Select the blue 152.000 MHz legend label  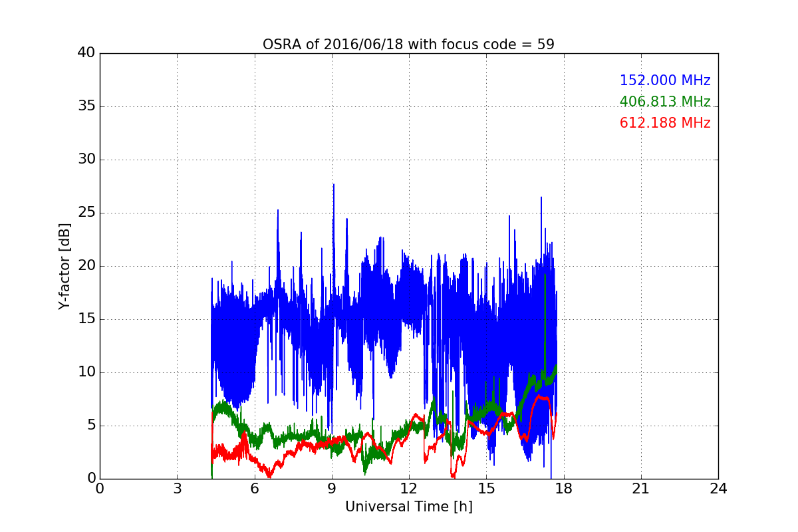coord(665,80)
